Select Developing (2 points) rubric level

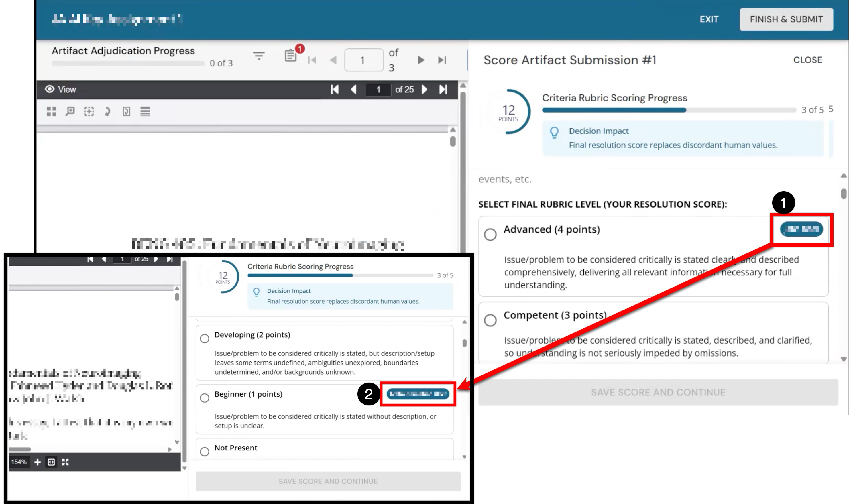pos(205,338)
